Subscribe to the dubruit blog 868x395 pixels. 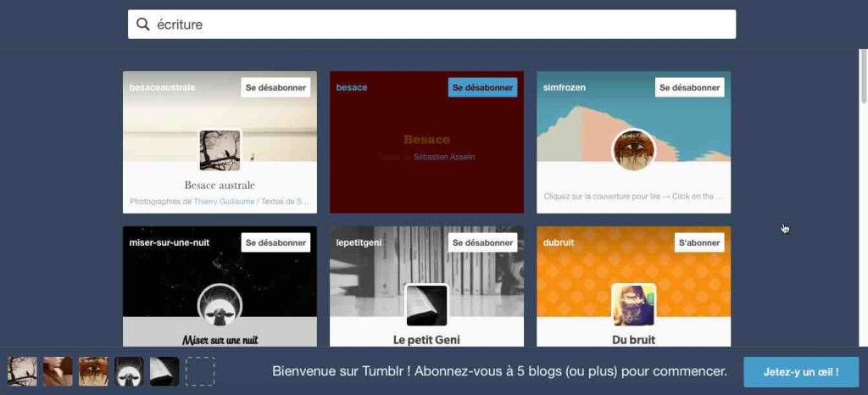pyautogui.click(x=699, y=242)
